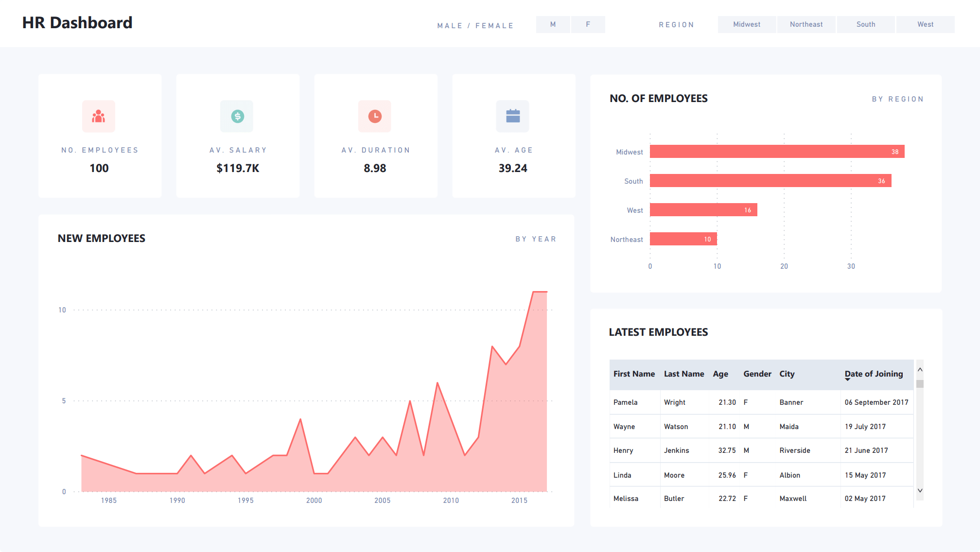Sort table by First Name column
Viewport: 980px width, 552px height.
634,374
